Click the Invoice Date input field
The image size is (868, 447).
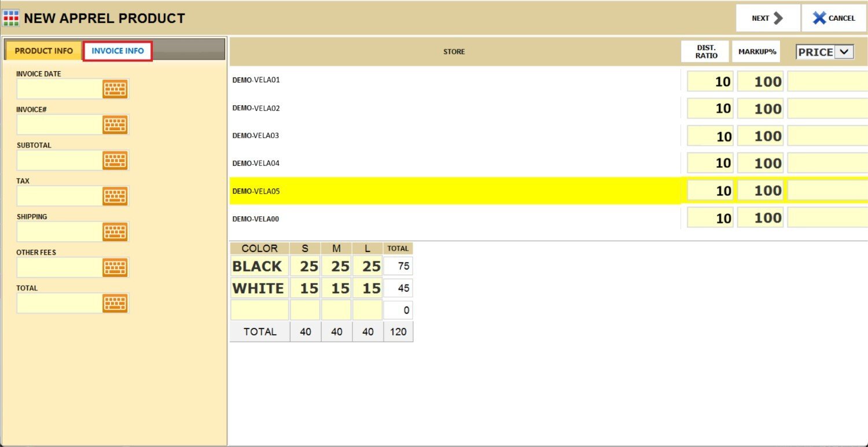pos(60,89)
